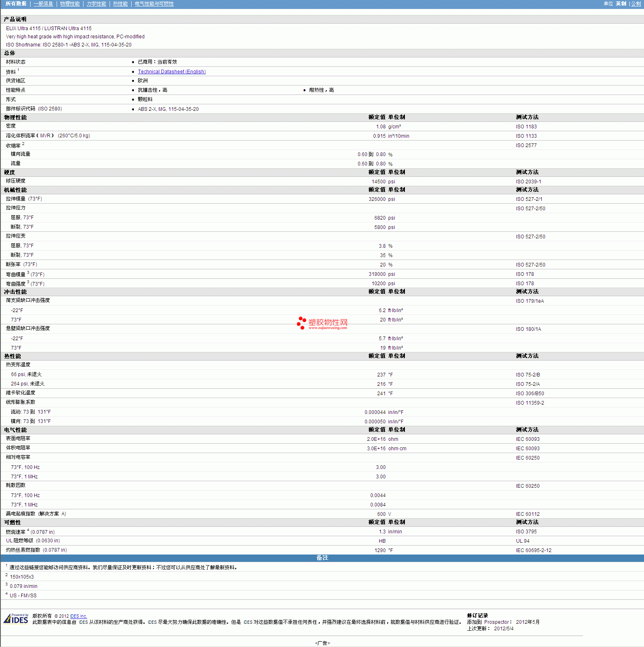Click footnote 3 next to 弯曲模量
644x647 pixels.
28,273
